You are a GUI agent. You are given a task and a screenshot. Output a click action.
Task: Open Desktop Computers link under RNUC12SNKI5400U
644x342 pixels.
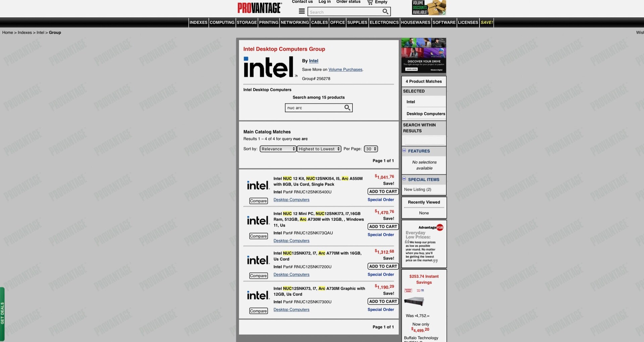(291, 199)
